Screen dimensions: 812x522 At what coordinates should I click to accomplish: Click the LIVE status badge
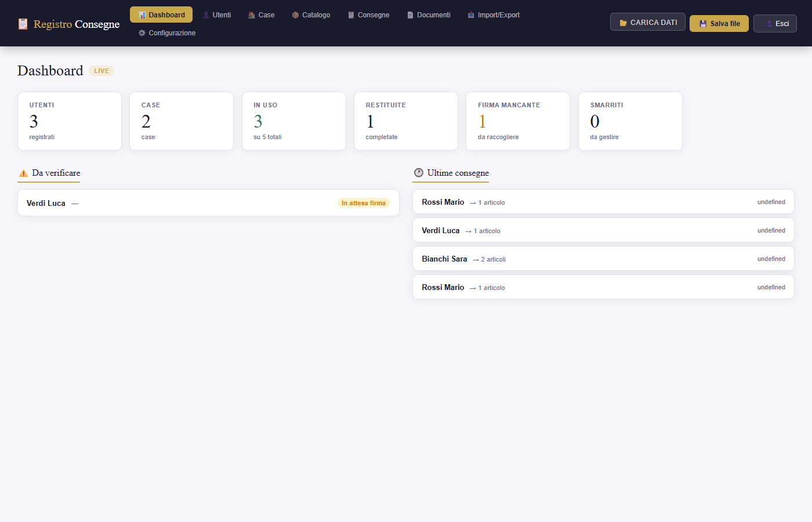tap(101, 71)
